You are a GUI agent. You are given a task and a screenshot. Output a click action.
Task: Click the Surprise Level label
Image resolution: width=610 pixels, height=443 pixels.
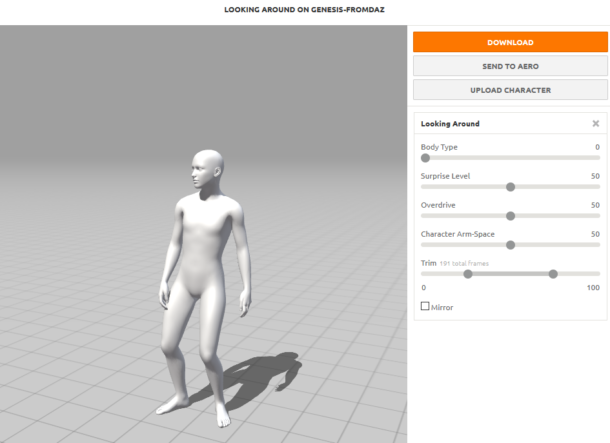pyautogui.click(x=445, y=176)
